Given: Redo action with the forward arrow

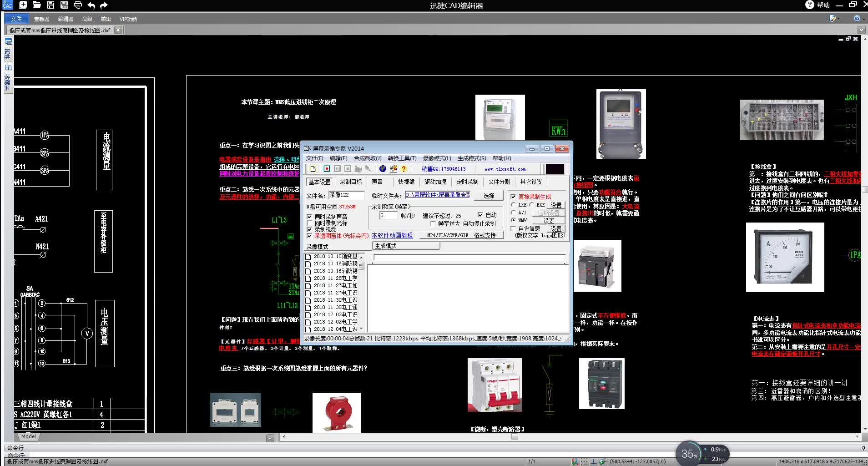Looking at the screenshot, I should (104, 5).
